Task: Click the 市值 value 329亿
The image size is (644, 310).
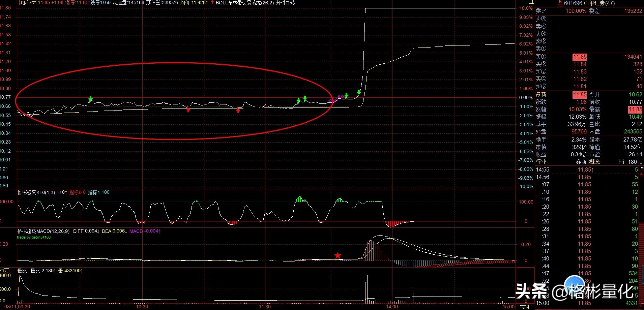Action: pos(579,147)
